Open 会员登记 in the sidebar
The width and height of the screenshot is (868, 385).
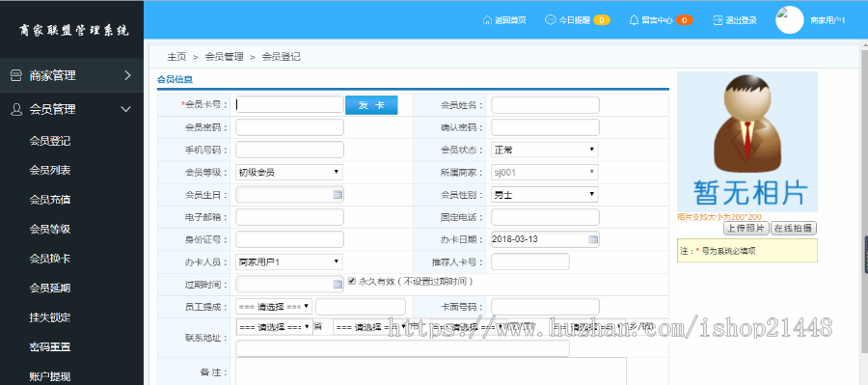click(x=50, y=141)
